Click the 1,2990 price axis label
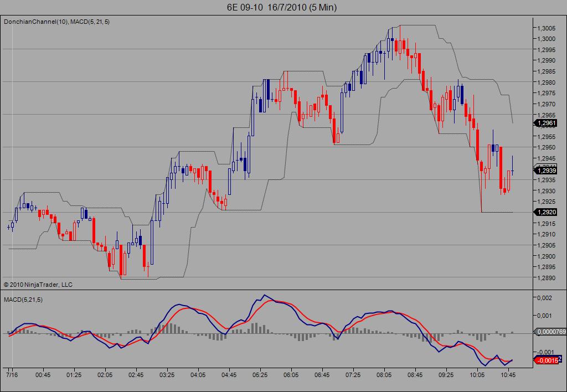The height and width of the screenshot is (392, 567). tap(546, 61)
